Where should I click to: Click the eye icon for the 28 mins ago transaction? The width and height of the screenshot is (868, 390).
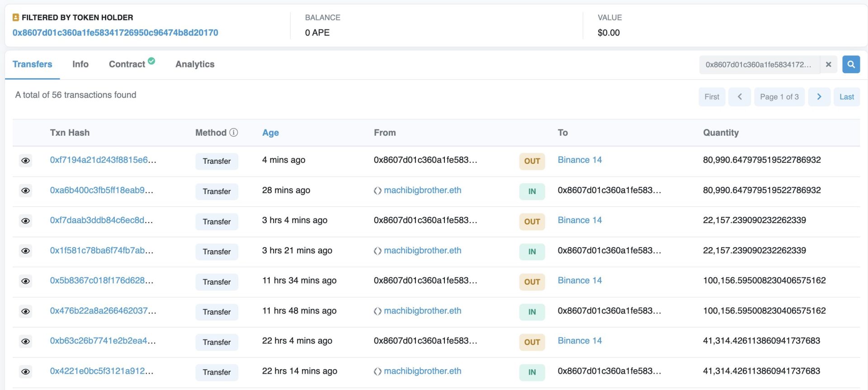pos(26,191)
